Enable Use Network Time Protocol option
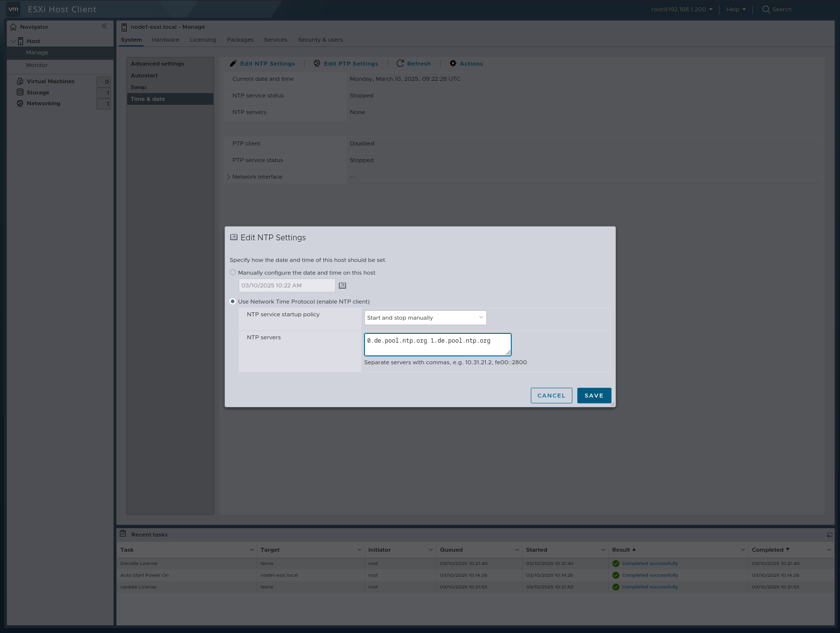This screenshot has width=840, height=633. pos(233,302)
